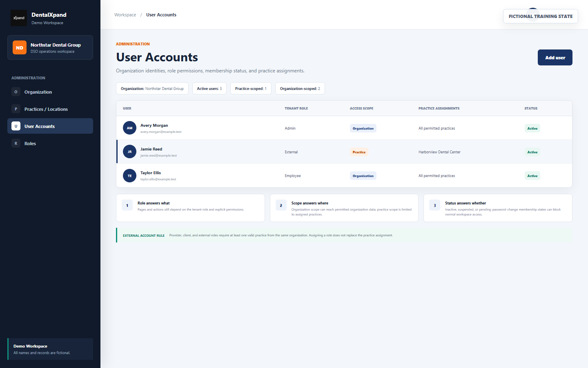Click Avery Morgan's Active status badge
The width and height of the screenshot is (588, 368).
click(532, 128)
